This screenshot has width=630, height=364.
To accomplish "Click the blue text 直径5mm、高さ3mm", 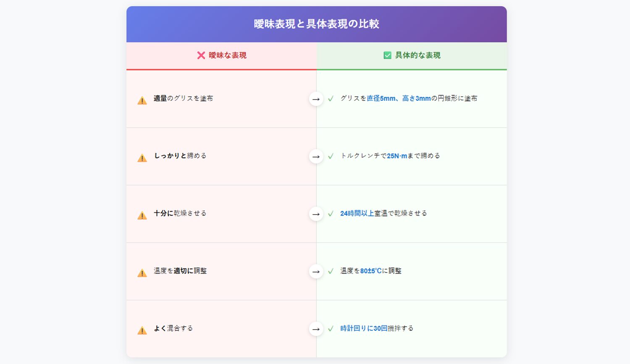I will [x=399, y=98].
